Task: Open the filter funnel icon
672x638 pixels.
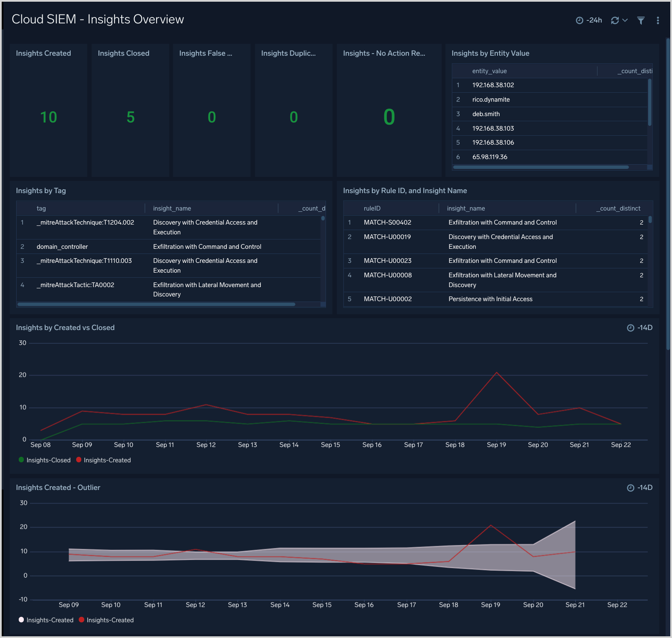Action: pos(641,20)
